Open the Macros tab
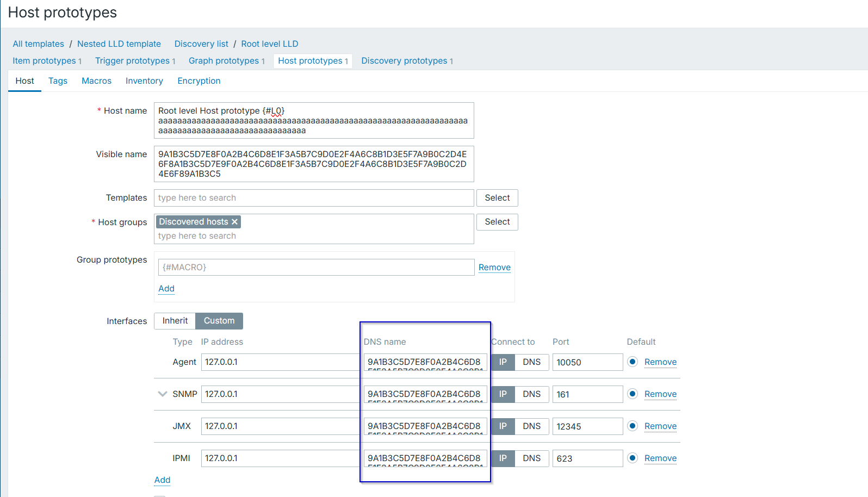Image resolution: width=868 pixels, height=497 pixels. (x=96, y=81)
